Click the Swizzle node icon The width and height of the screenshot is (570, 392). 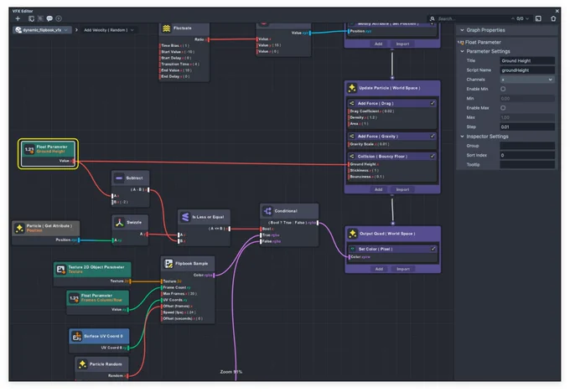tap(120, 222)
